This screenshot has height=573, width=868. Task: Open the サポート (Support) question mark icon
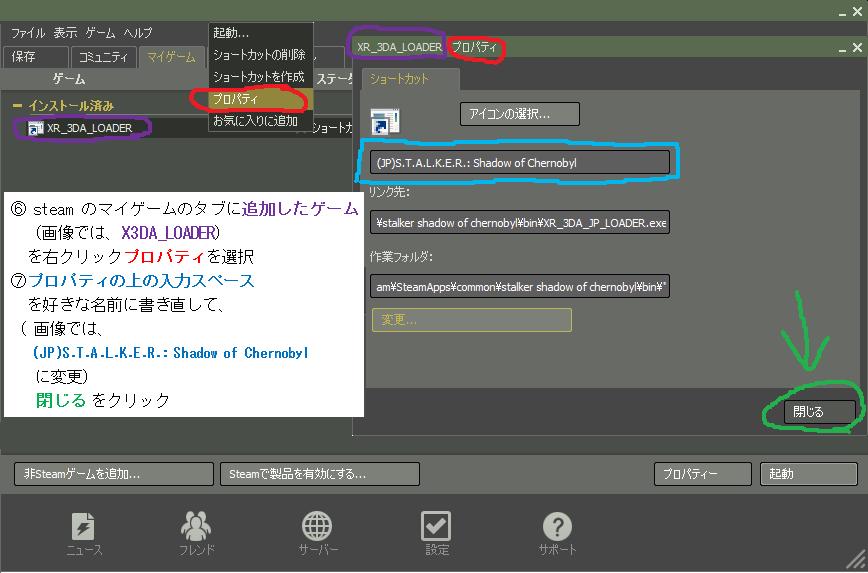(x=557, y=526)
